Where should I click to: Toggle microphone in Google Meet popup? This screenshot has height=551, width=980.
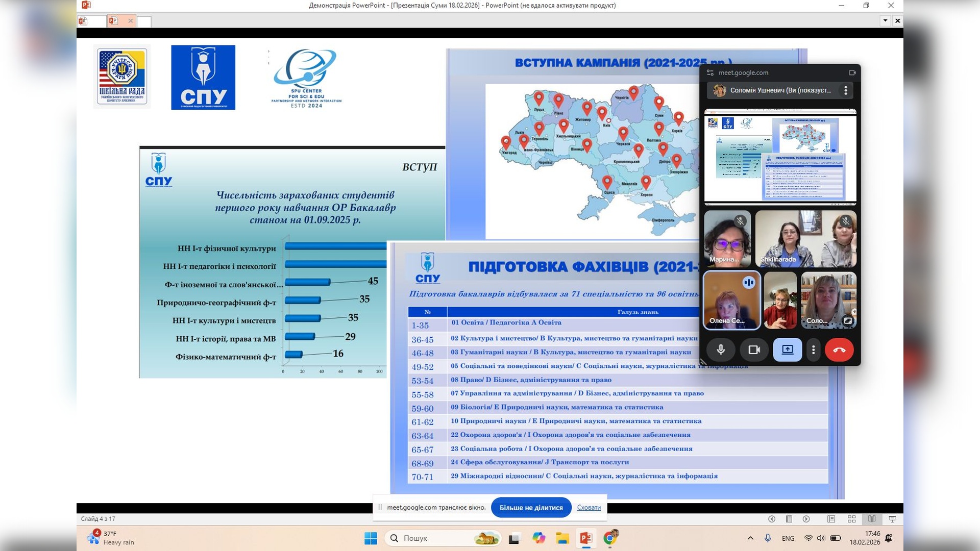pyautogui.click(x=721, y=350)
